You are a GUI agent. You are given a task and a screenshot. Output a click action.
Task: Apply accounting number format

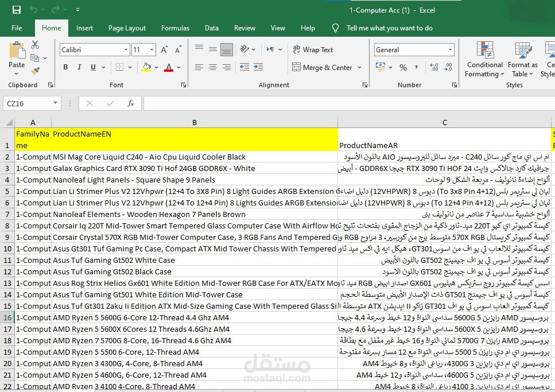tap(381, 67)
